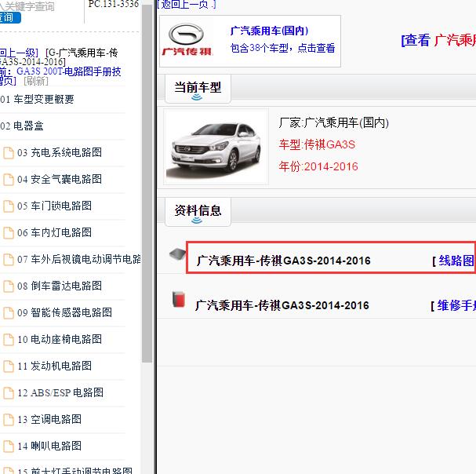The height and width of the screenshot is (474, 476).
Task: Select 09 智能传感器电路图 entry
Action: pyautogui.click(x=64, y=312)
